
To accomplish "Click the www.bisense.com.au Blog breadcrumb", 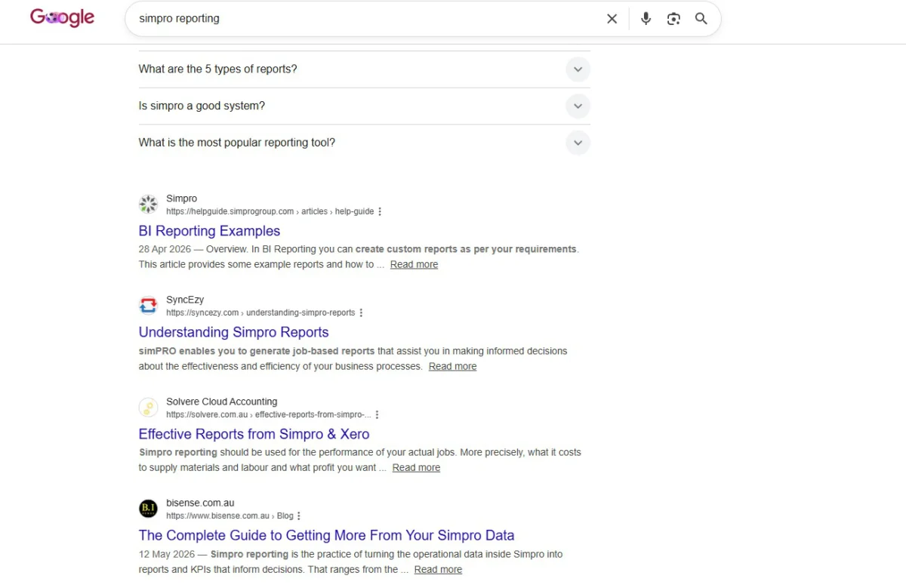I will pos(230,516).
